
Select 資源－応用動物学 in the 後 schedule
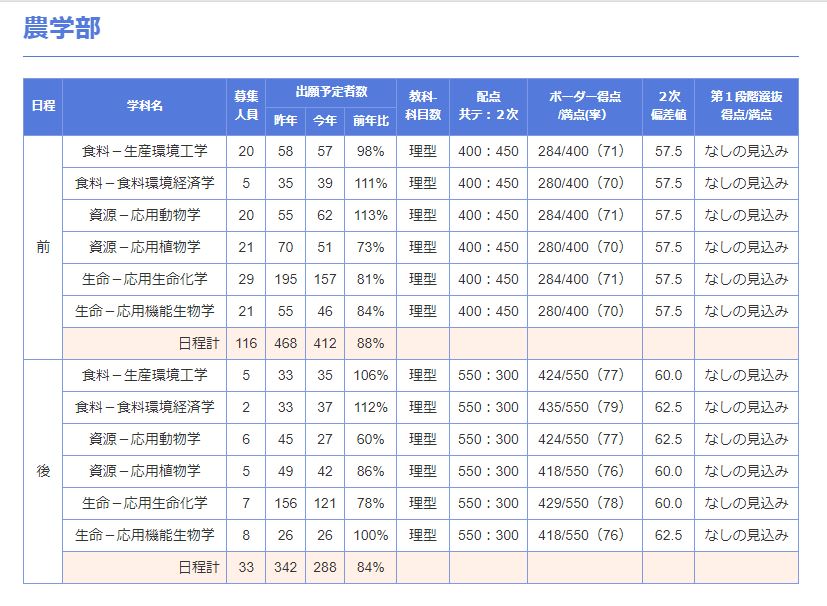[145, 439]
